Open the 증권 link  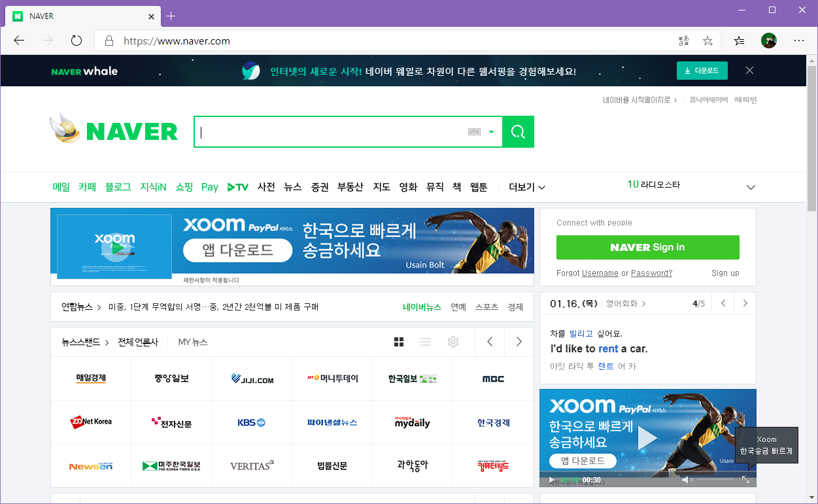320,187
